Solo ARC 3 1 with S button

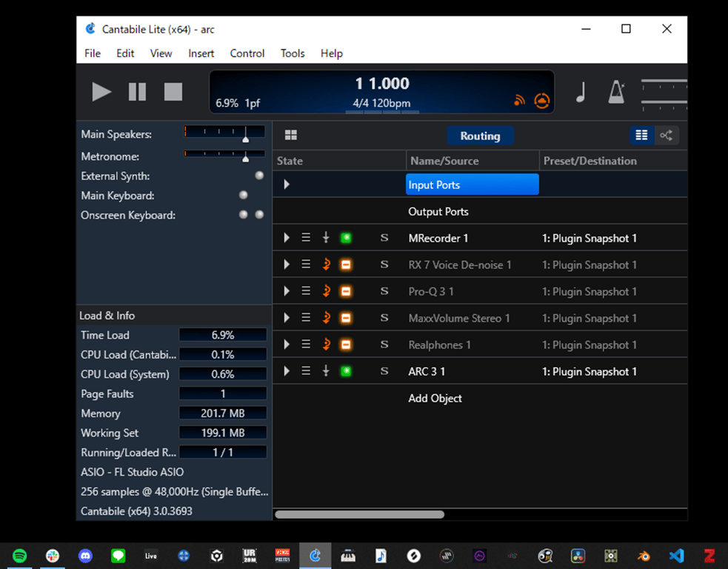pyautogui.click(x=384, y=371)
